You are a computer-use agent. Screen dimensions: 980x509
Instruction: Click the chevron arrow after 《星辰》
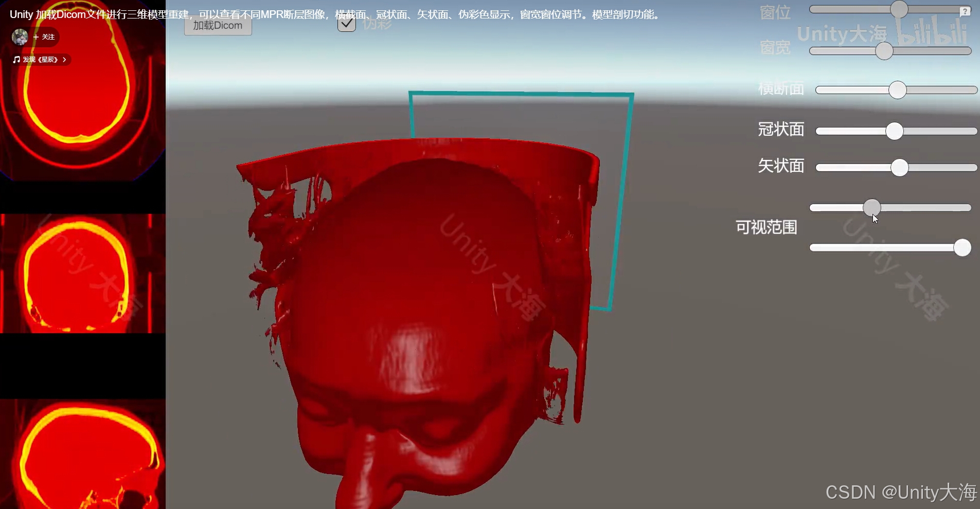tap(64, 60)
